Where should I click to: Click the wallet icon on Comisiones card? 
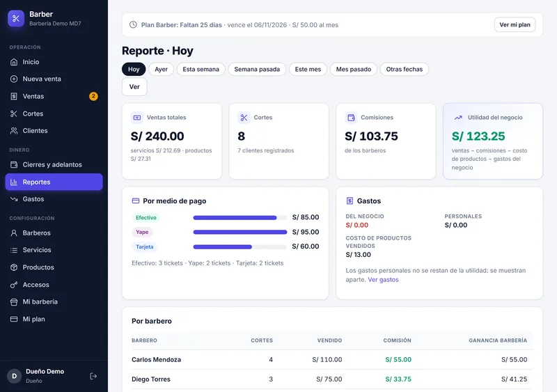(x=351, y=117)
